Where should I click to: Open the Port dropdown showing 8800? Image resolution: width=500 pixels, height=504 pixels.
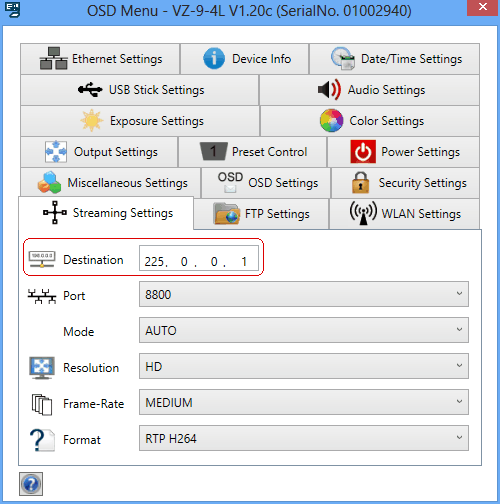[x=304, y=294]
